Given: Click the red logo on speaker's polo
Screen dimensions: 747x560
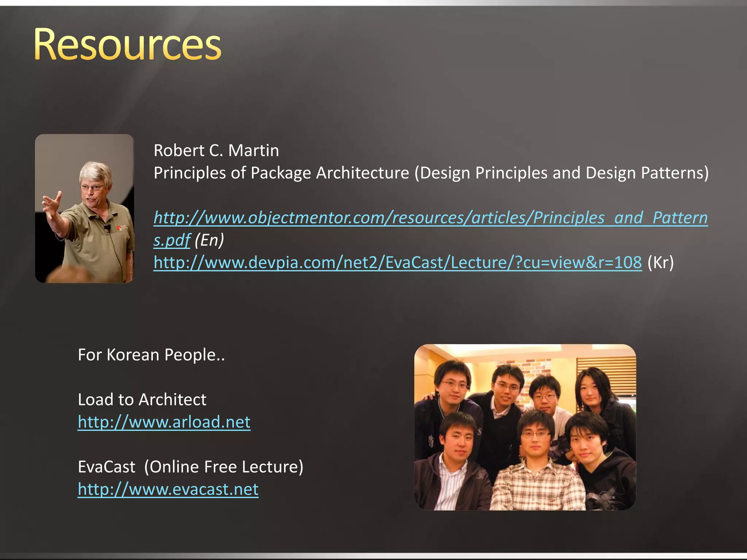Looking at the screenshot, I should pos(119,228).
